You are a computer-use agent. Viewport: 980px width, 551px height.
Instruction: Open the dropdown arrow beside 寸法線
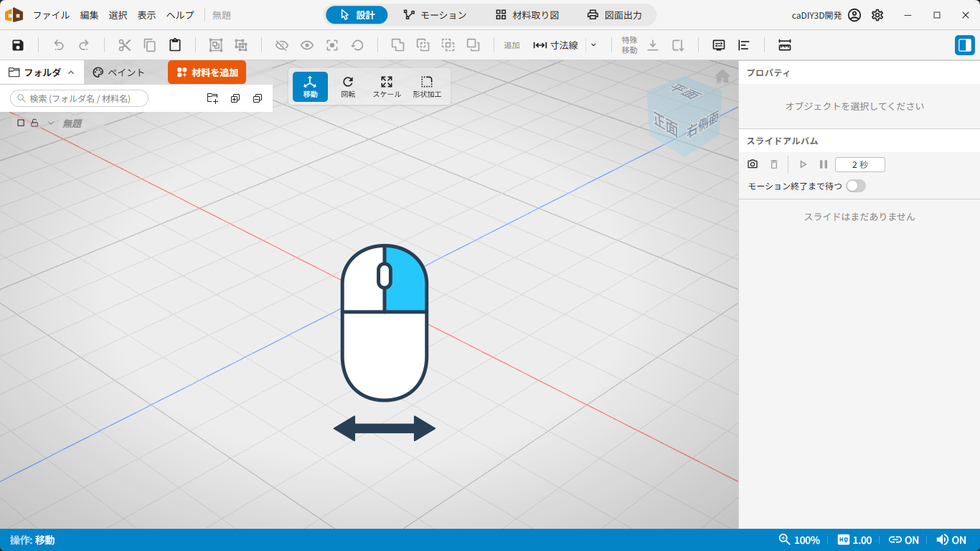593,45
